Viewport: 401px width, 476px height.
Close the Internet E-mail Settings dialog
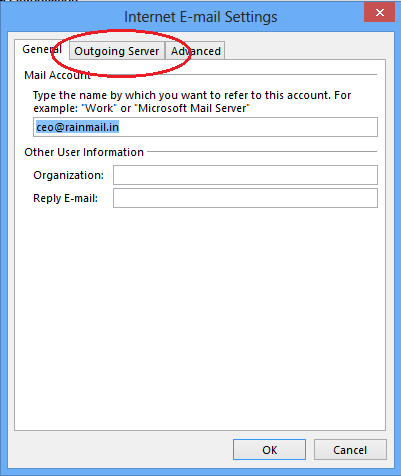(379, 13)
